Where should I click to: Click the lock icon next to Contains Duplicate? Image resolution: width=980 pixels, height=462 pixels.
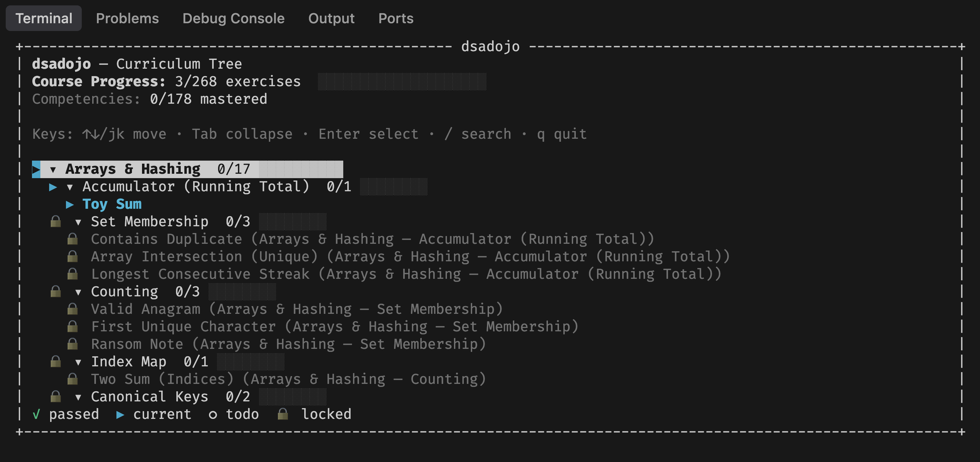[x=72, y=239]
